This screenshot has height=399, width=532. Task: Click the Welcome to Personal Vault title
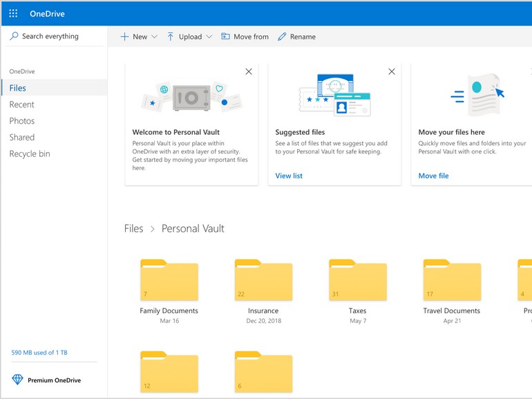[x=175, y=132]
